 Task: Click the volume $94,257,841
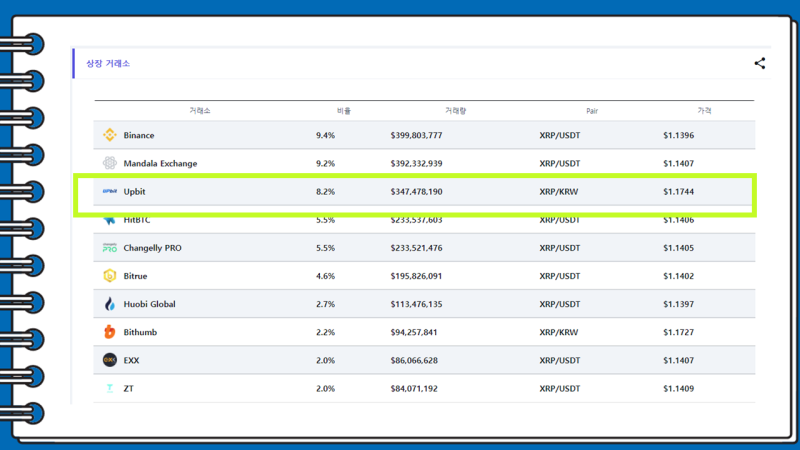coord(414,332)
